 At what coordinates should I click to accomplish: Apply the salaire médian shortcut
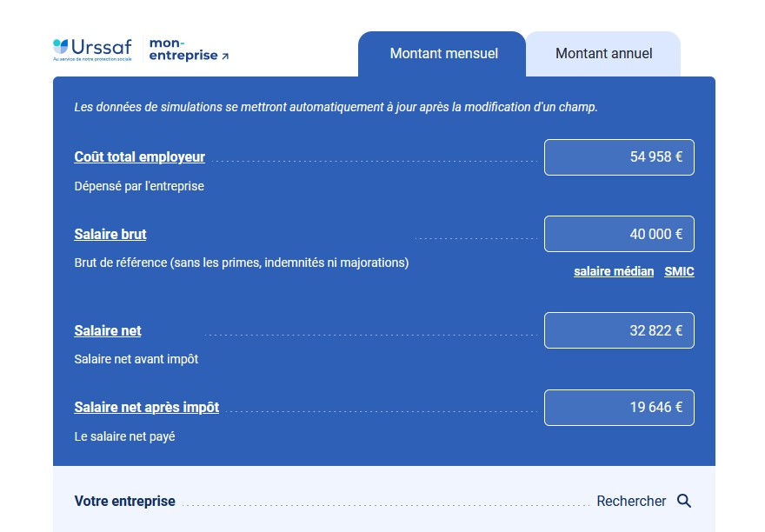pos(614,271)
